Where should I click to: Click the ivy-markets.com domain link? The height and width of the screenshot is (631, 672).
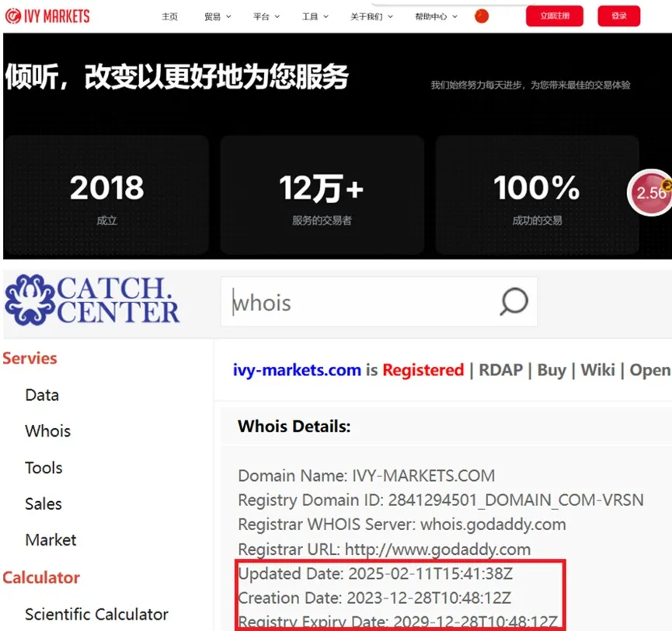coord(297,370)
